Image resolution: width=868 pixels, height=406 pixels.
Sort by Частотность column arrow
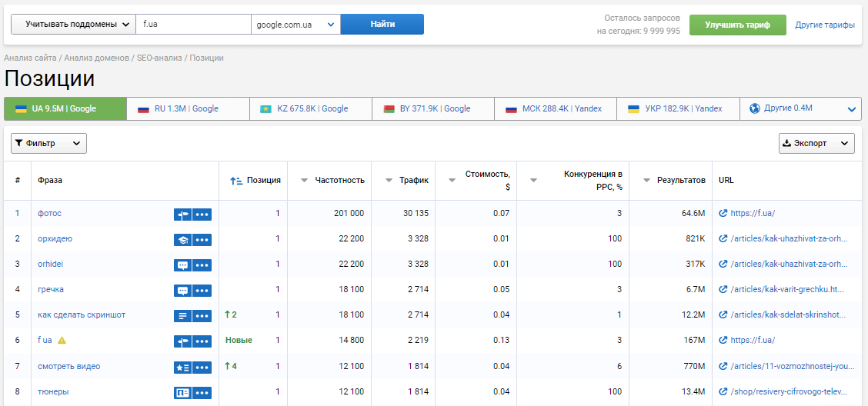click(x=304, y=181)
